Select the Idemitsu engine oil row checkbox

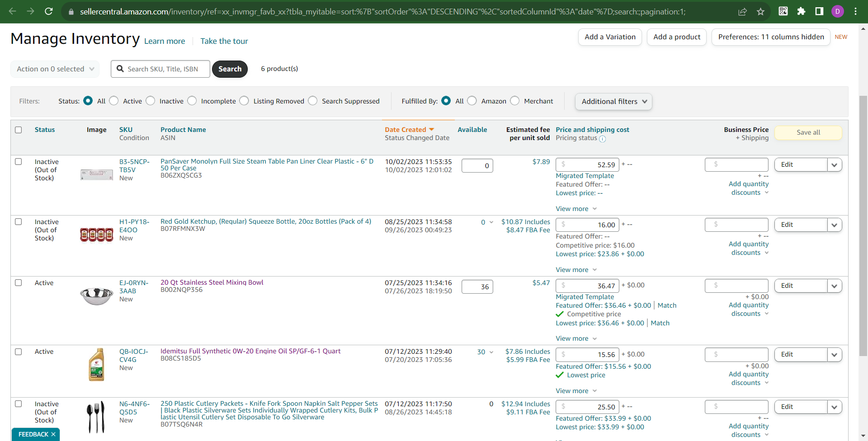[19, 352]
